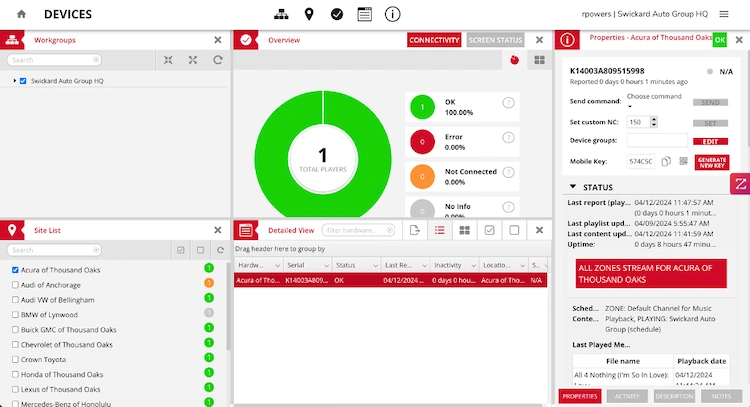Image resolution: width=750 pixels, height=407 pixels.
Task: Click EDIT device groups button
Action: pos(710,142)
